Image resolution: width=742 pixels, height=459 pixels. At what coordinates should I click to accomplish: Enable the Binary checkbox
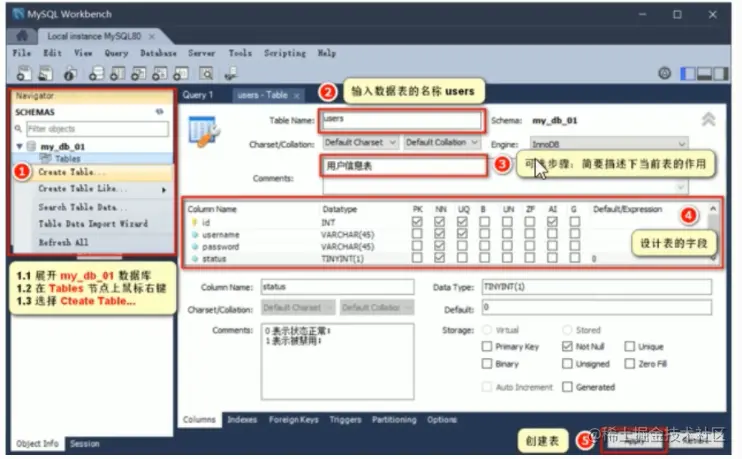pyautogui.click(x=486, y=363)
